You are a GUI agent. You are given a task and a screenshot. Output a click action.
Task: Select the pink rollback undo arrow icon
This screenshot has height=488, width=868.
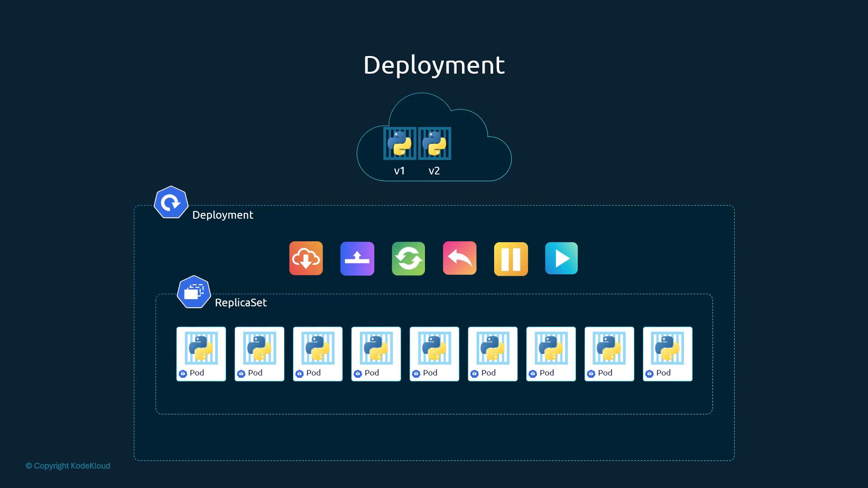460,258
